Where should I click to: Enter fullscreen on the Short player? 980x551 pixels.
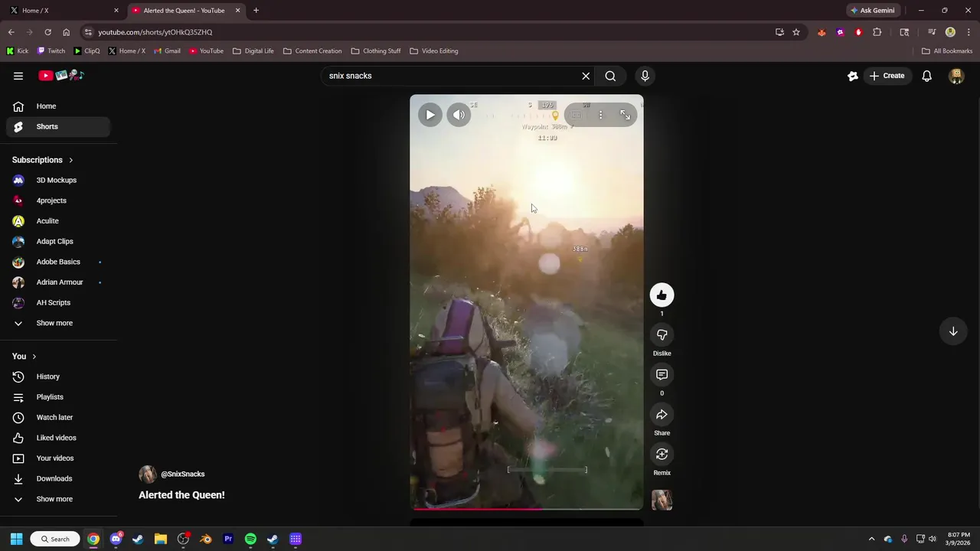(x=626, y=115)
